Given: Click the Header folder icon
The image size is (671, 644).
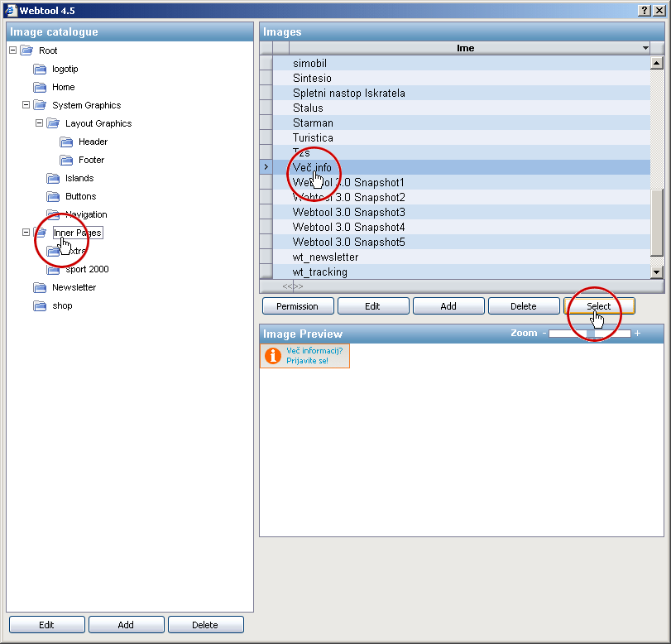Looking at the screenshot, I should pyautogui.click(x=66, y=142).
